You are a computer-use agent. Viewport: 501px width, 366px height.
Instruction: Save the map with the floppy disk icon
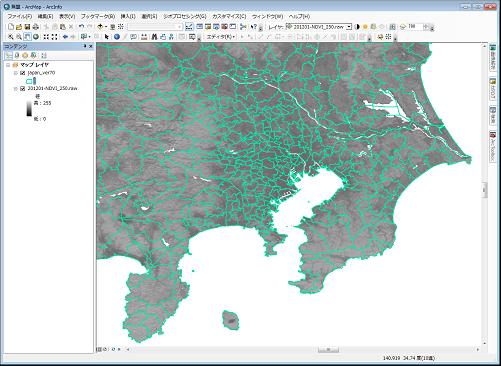pyautogui.click(x=27, y=27)
